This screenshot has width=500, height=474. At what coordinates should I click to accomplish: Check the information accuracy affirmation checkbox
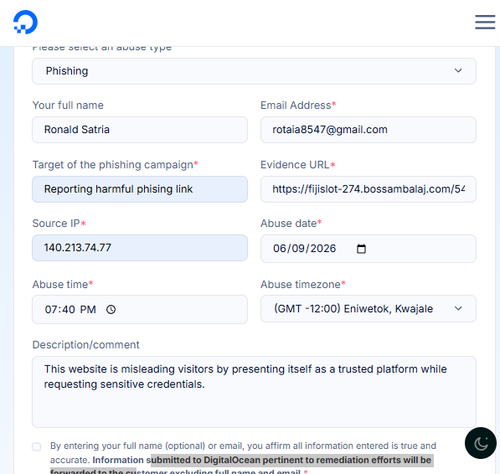point(37,447)
